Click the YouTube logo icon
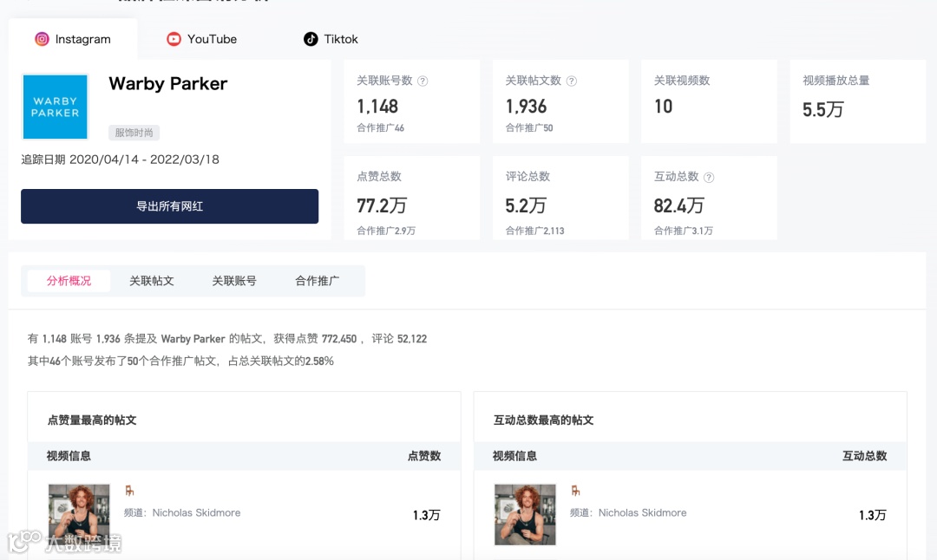Image resolution: width=937 pixels, height=560 pixels. (x=174, y=39)
